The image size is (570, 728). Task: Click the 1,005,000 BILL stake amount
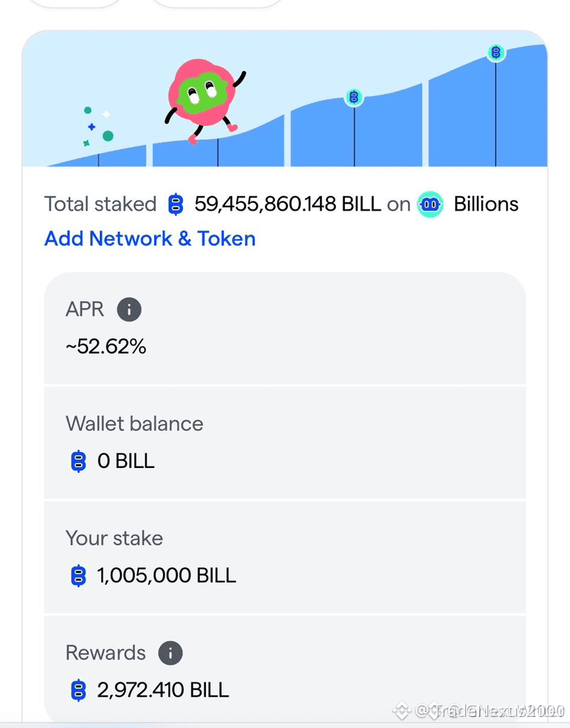(167, 576)
